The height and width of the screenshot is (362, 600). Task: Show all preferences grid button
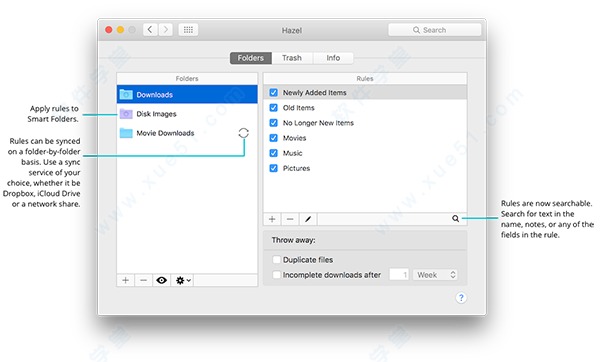pyautogui.click(x=188, y=30)
